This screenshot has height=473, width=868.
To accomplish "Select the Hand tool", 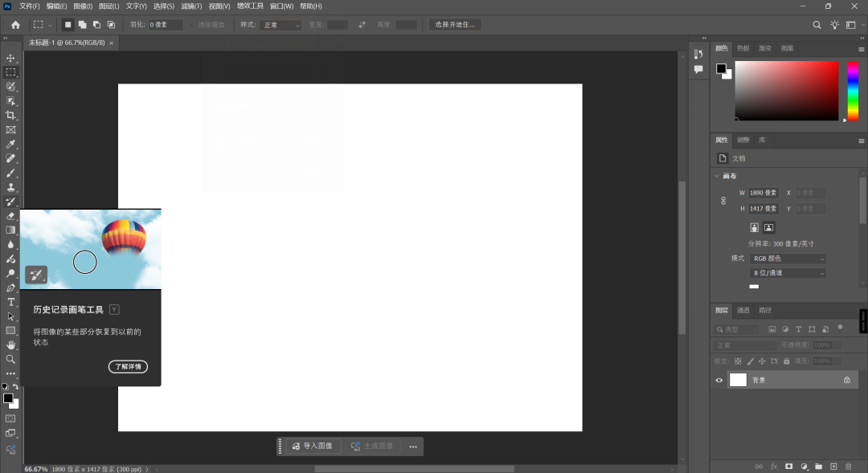I will 10,345.
